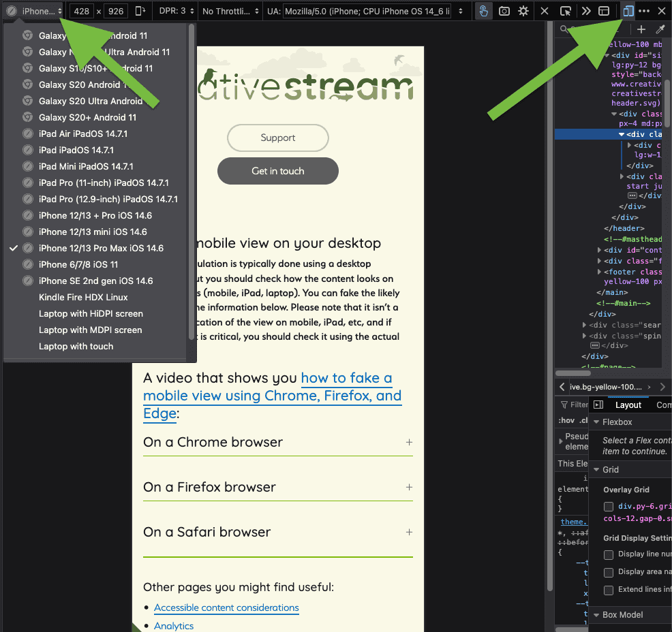The image size is (672, 632).
Task: Tick the div.py-6 overlay grid checkbox
Action: [609, 507]
